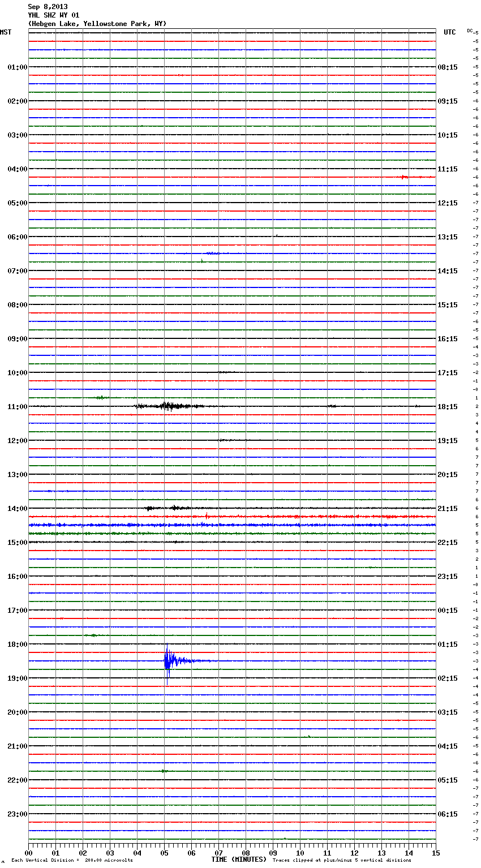Click the red signal burst near minute 14

pos(404,177)
